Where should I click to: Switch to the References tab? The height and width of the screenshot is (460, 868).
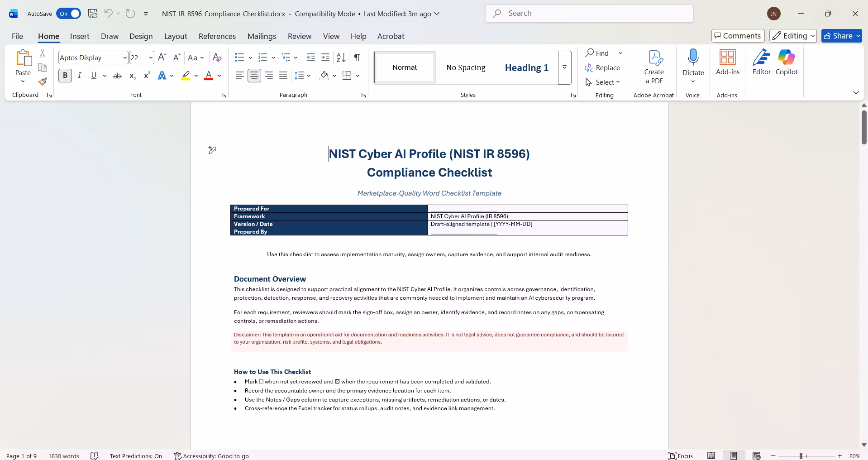tap(217, 36)
